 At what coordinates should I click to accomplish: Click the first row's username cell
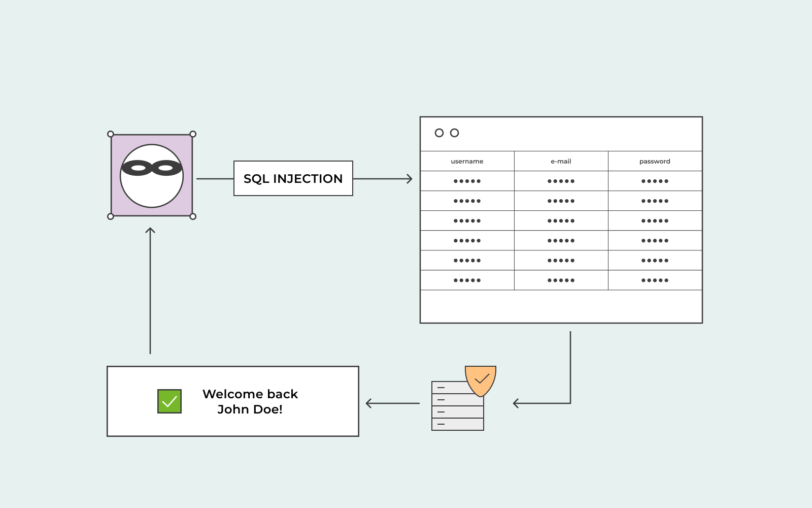(x=467, y=181)
